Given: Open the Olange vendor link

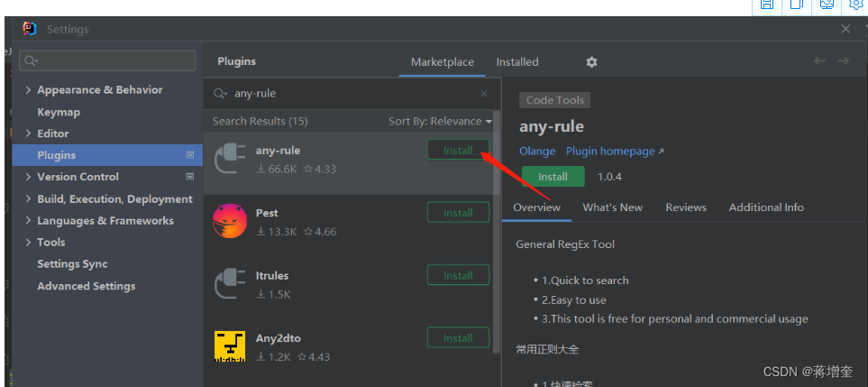Looking at the screenshot, I should (x=537, y=152).
